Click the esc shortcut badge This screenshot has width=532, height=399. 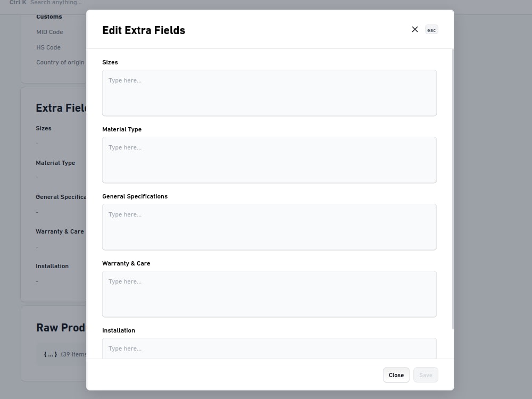(x=431, y=30)
